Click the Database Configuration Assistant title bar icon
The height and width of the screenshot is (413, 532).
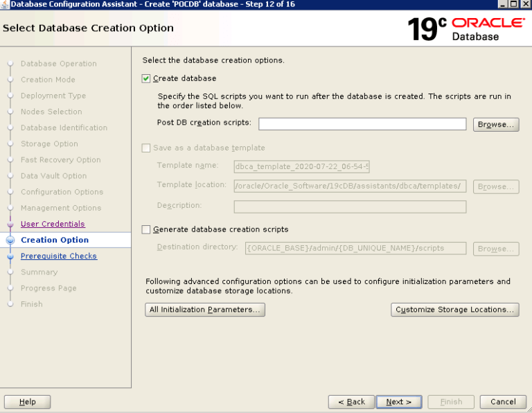5,4
